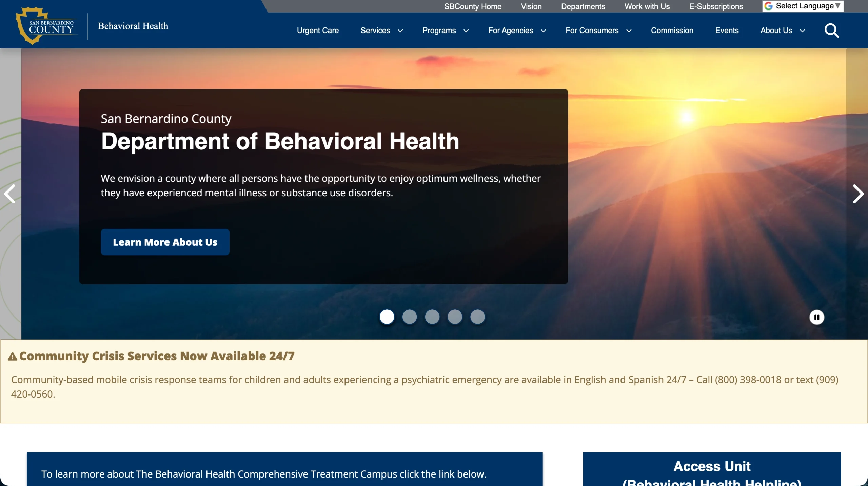The height and width of the screenshot is (486, 868).
Task: Open the Work with Us link
Action: click(x=647, y=6)
